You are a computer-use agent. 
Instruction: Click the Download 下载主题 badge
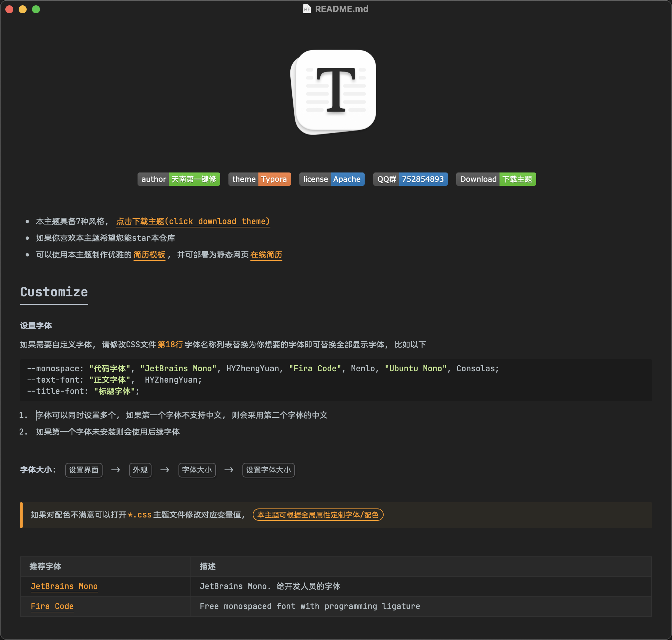pos(496,179)
